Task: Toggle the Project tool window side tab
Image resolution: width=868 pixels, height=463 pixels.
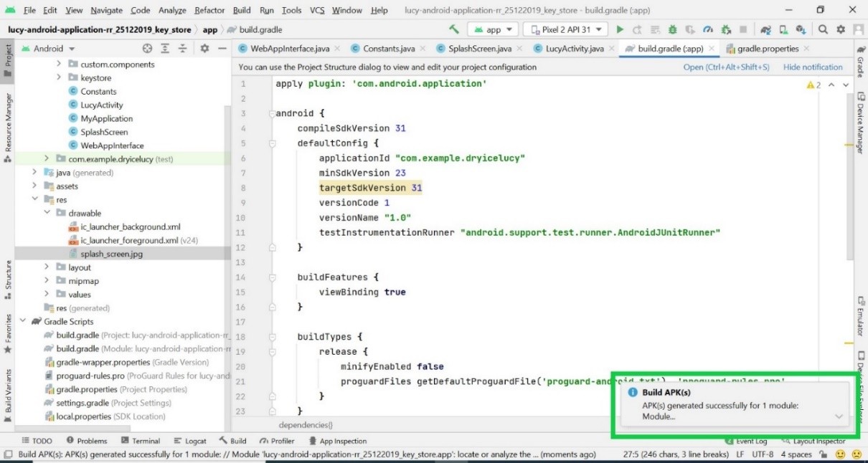Action: pos(8,56)
